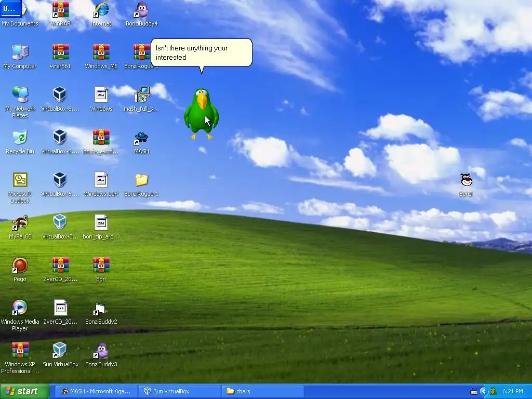Select the bon_zip_arc file
This screenshot has width=532, height=399.
(101, 222)
